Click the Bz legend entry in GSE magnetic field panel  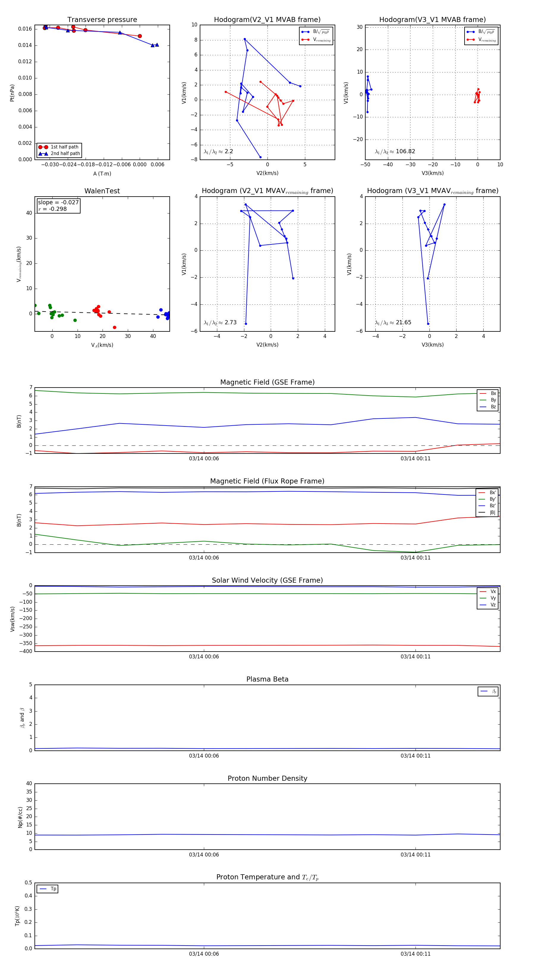pos(488,407)
